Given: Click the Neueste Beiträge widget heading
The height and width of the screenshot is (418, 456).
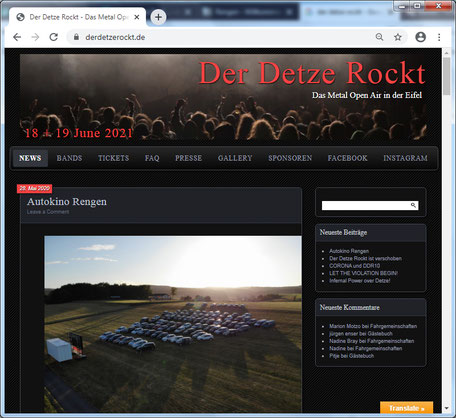Looking at the screenshot, I should coord(343,232).
